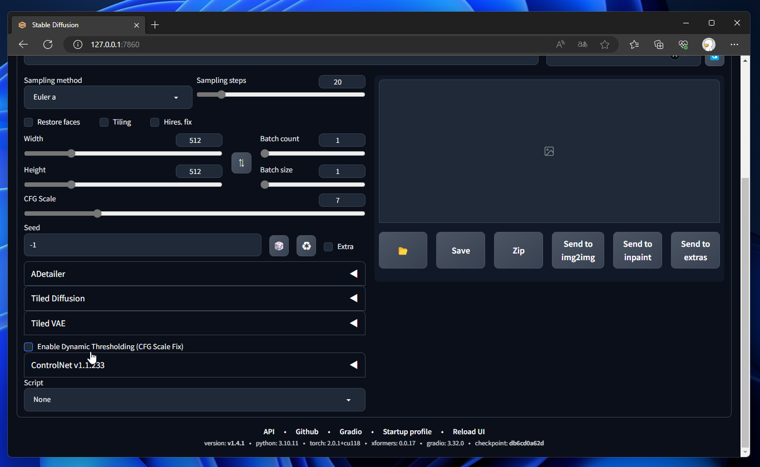Expand the ControlNet v1.1.233 section
Screen dimensions: 760x467
pyautogui.click(x=194, y=365)
